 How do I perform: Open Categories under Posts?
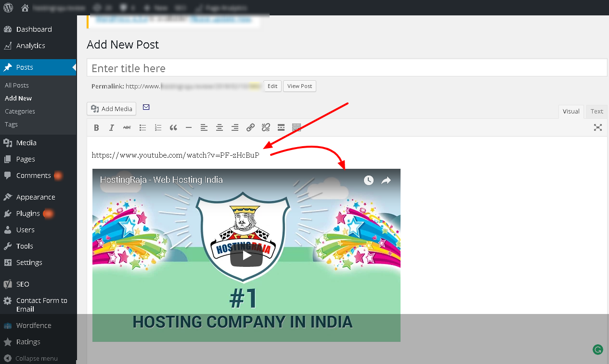point(20,111)
